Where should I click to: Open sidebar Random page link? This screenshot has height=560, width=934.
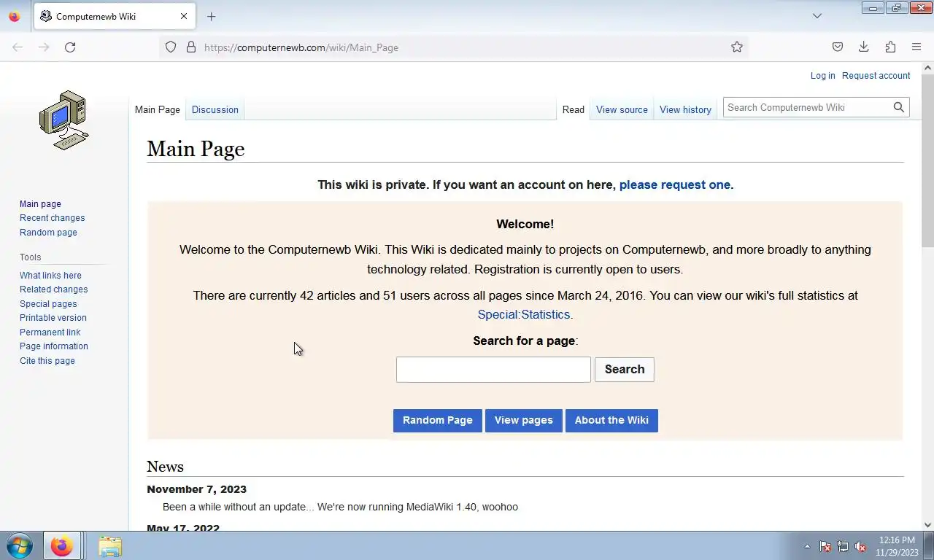click(48, 233)
